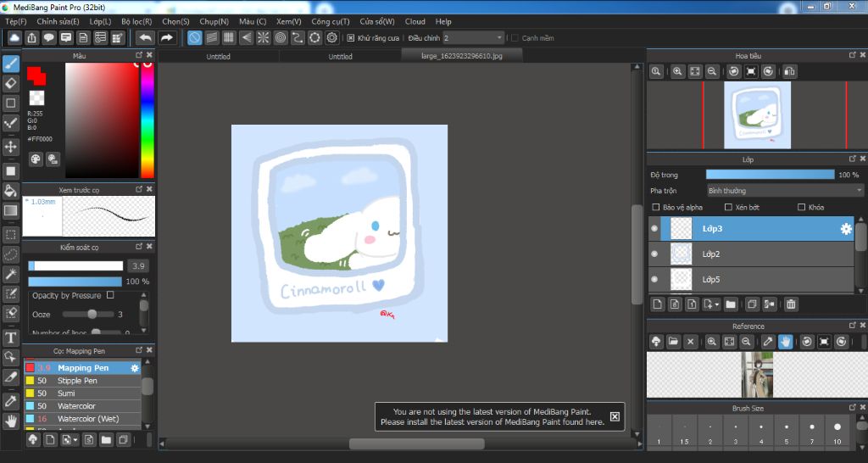This screenshot has width=868, height=463.
Task: Select the Bucket fill tool
Action: point(10,191)
